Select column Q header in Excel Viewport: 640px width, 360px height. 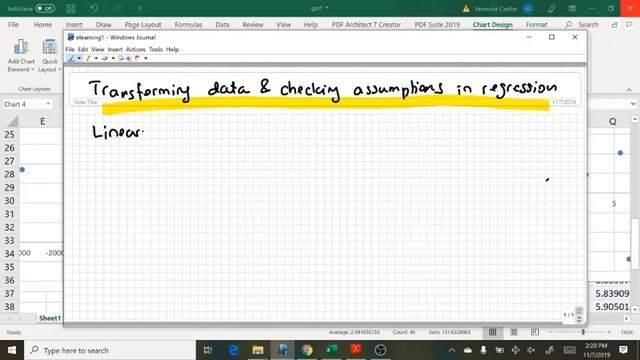[612, 122]
